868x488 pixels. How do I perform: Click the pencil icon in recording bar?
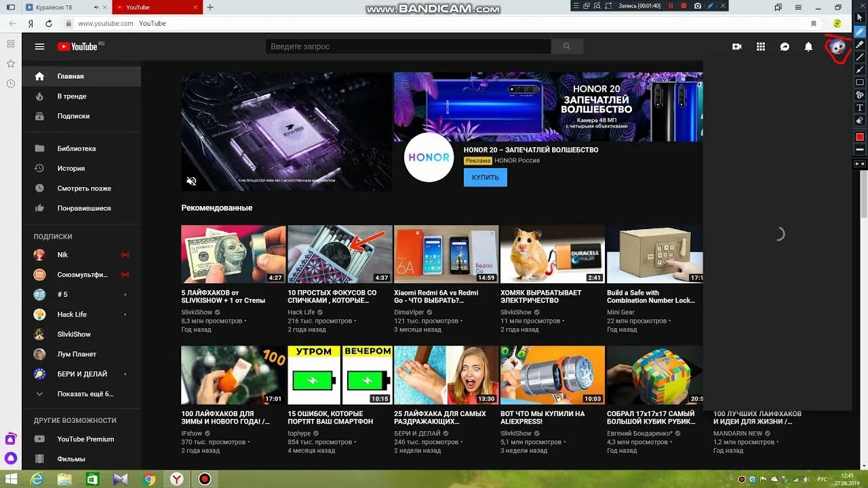coord(711,6)
